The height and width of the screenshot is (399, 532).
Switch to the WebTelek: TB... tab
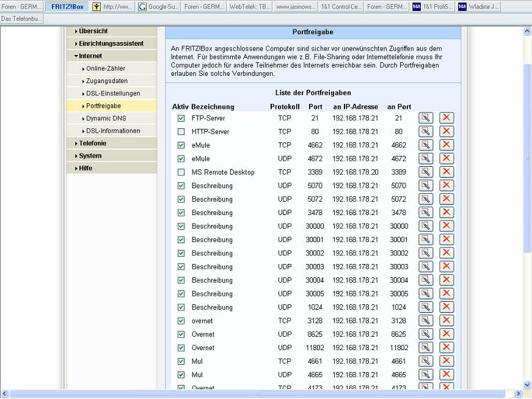tap(249, 7)
